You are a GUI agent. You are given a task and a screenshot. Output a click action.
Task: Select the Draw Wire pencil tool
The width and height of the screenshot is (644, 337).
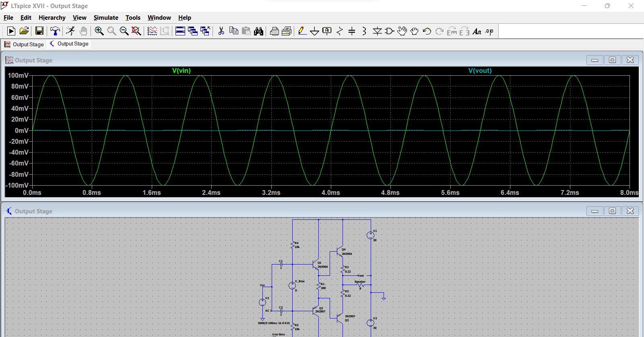303,31
